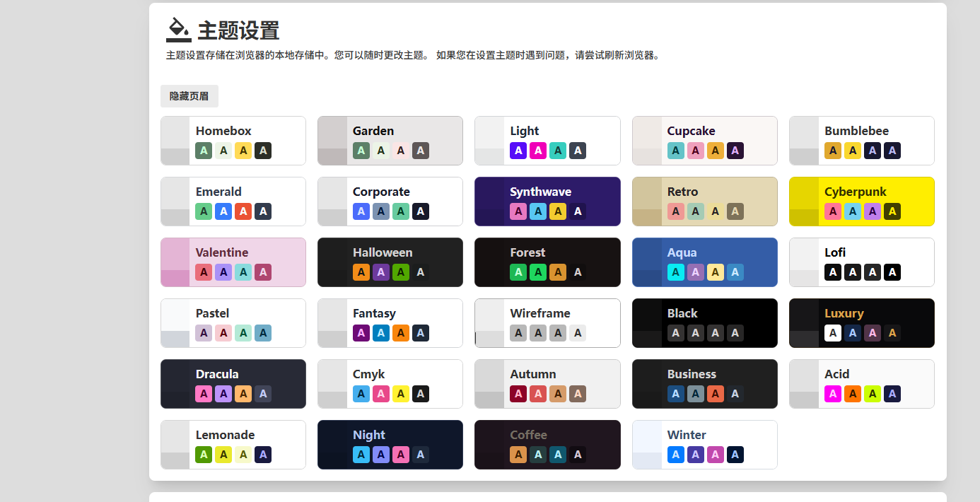Click the yellow swatch in the Synthwave card
The height and width of the screenshot is (502, 980).
(x=558, y=211)
